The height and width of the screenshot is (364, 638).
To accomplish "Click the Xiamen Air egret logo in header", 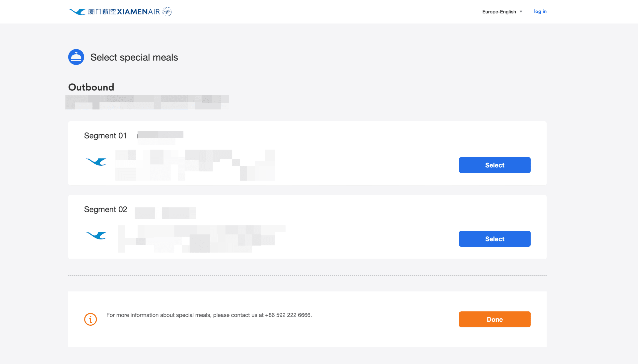I will [x=77, y=12].
